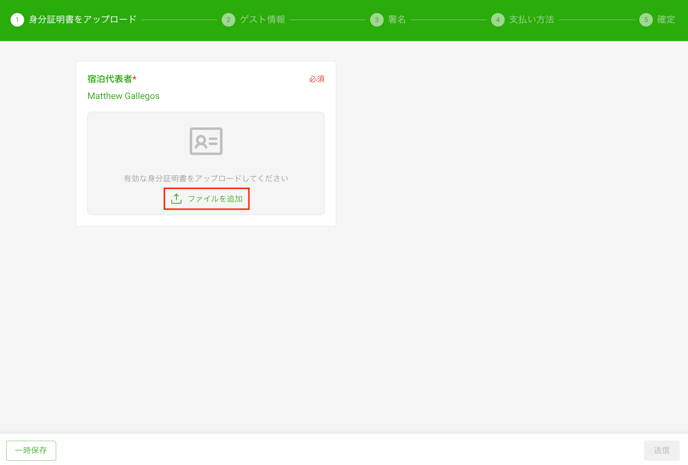Click the ID card placeholder icon
Screen dimensions: 688x465
tap(206, 141)
